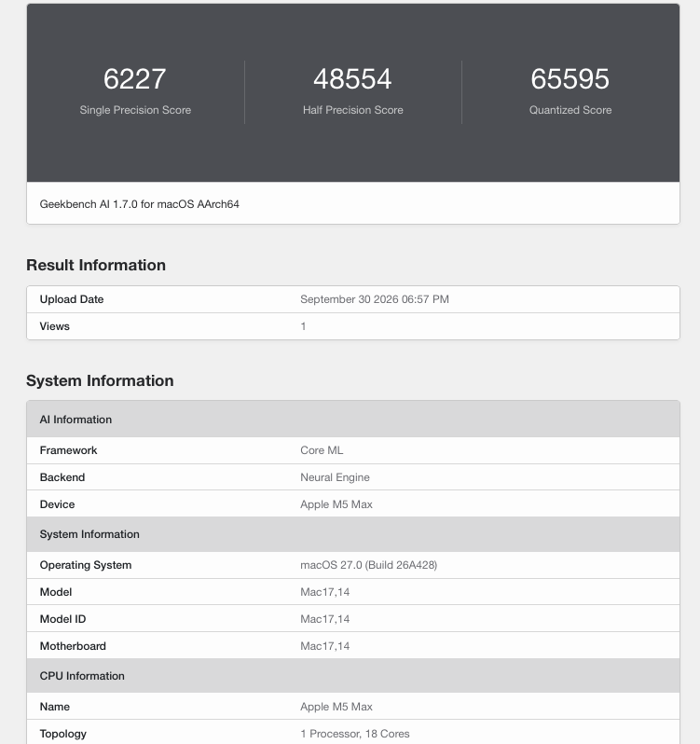The height and width of the screenshot is (744, 700).
Task: Click the Operating System label
Action: coord(86,565)
